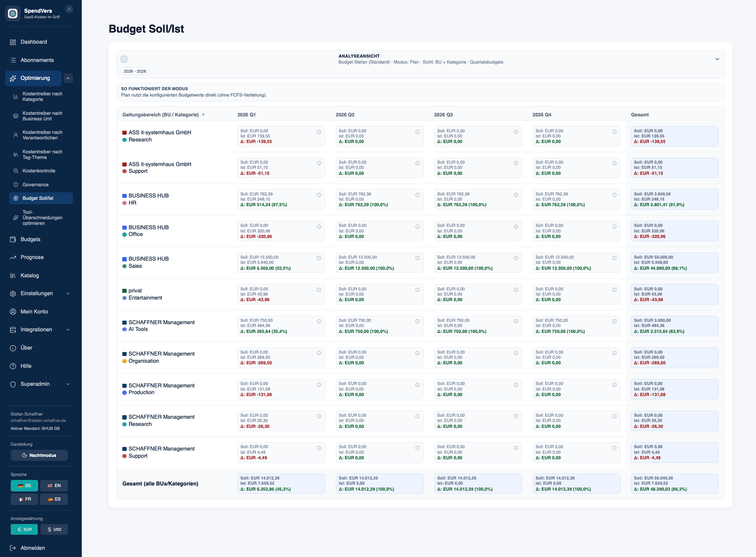Switch language to EN
Screen dimensions: 756x557
54,486
